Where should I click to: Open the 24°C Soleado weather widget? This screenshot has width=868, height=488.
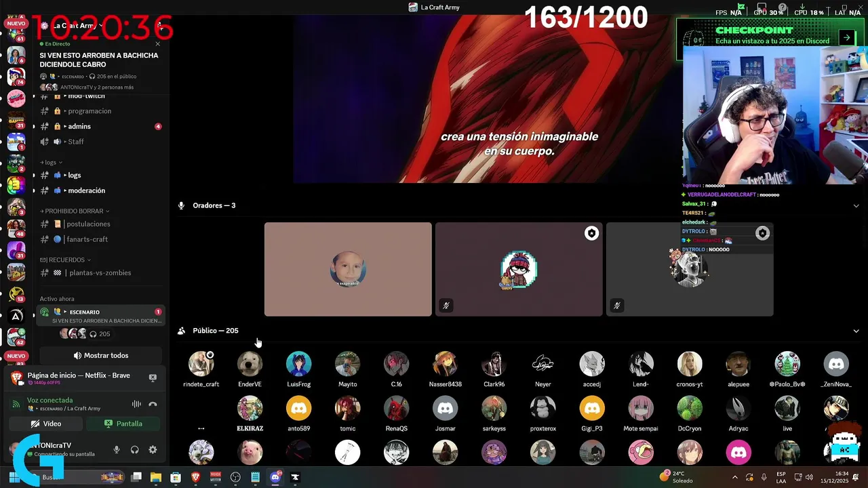pos(677,477)
